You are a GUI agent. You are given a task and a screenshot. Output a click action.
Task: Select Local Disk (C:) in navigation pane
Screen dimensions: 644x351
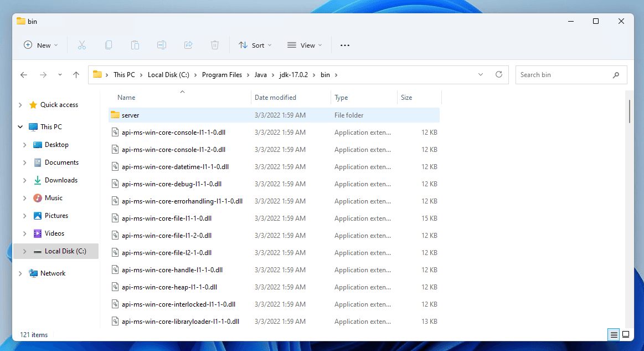(x=56, y=251)
